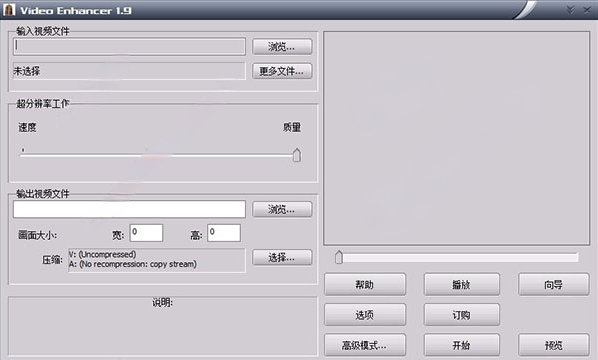Open 帮助 help

tap(365, 284)
